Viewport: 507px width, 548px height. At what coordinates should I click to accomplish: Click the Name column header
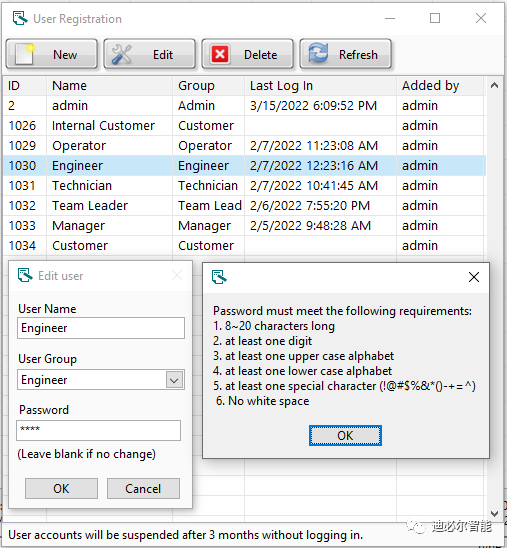(x=109, y=86)
